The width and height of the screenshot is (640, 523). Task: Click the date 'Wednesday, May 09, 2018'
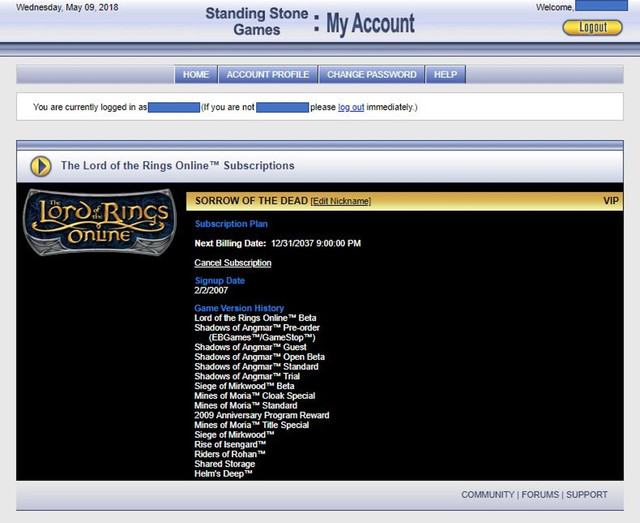click(67, 7)
